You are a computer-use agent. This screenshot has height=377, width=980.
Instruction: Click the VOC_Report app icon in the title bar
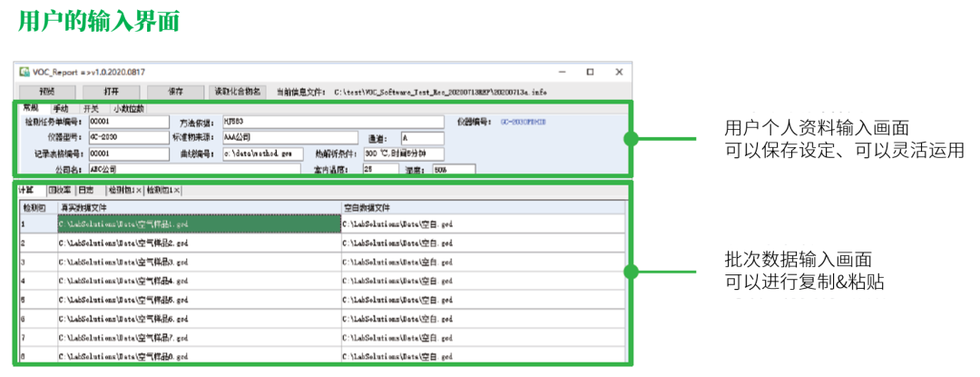(x=23, y=72)
